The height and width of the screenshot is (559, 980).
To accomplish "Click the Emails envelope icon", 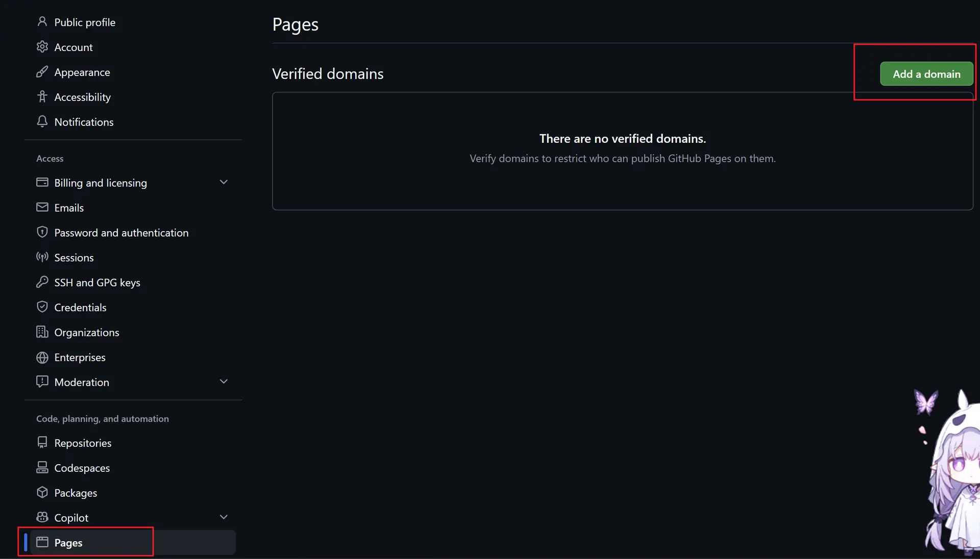I will coord(42,208).
